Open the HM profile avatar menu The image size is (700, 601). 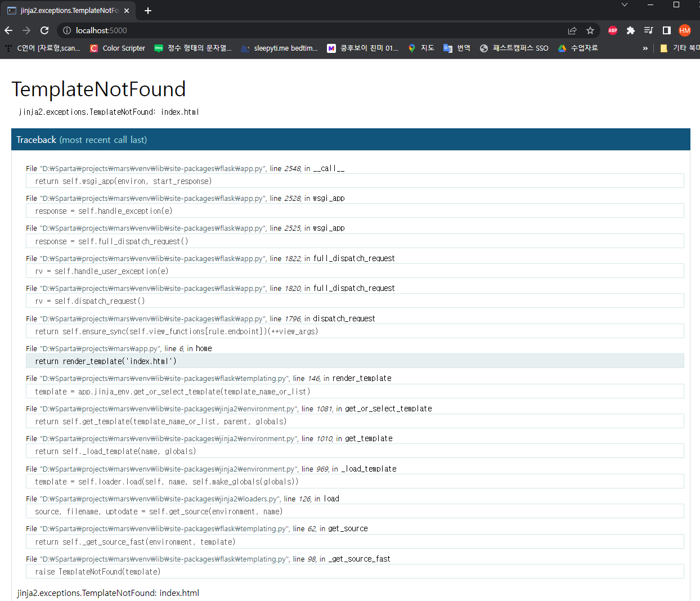[685, 30]
